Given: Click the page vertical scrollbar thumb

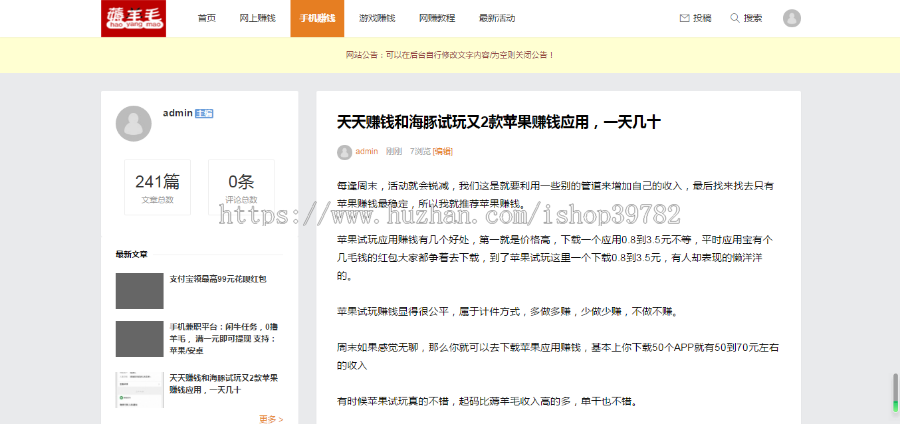Looking at the screenshot, I should click(895, 393).
